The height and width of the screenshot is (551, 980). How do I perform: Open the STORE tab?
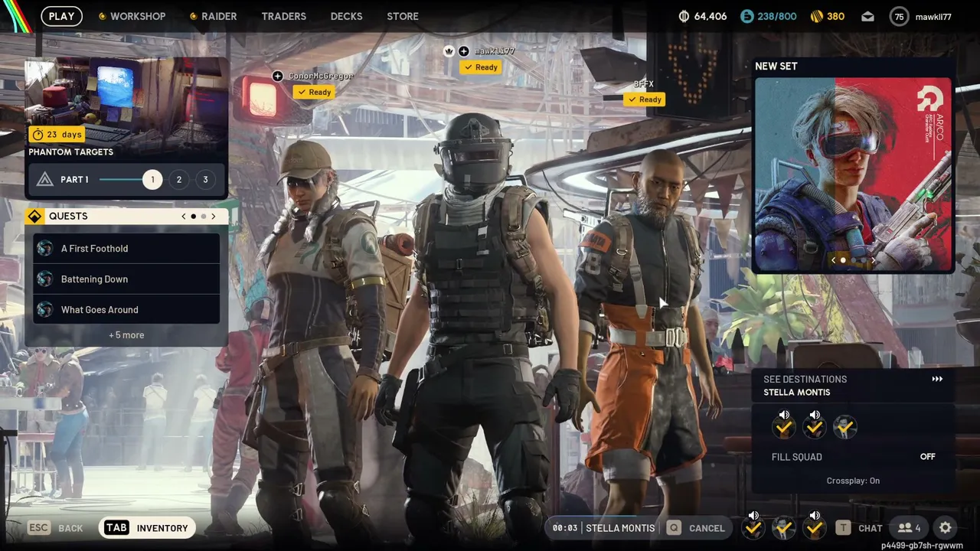[x=403, y=16]
